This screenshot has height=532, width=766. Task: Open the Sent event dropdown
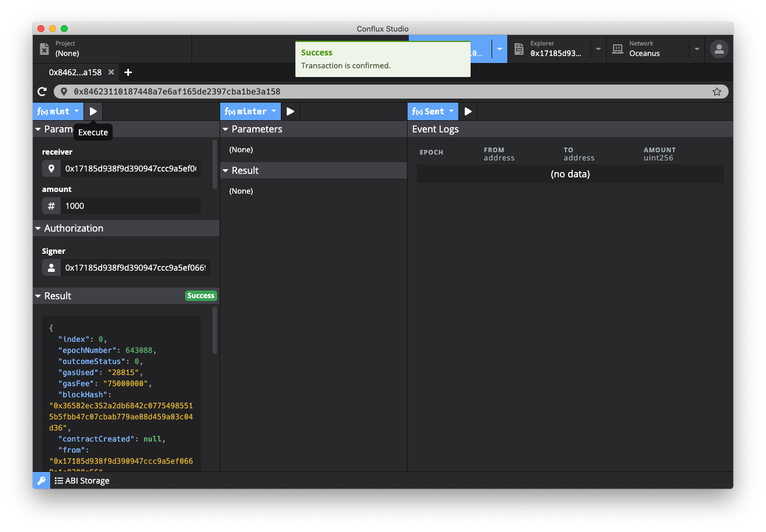coord(433,111)
